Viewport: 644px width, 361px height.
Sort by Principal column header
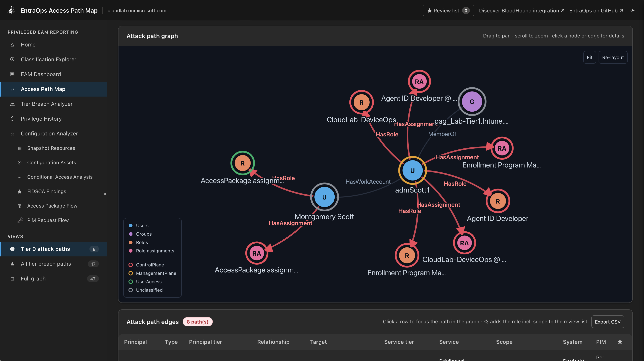click(x=135, y=342)
